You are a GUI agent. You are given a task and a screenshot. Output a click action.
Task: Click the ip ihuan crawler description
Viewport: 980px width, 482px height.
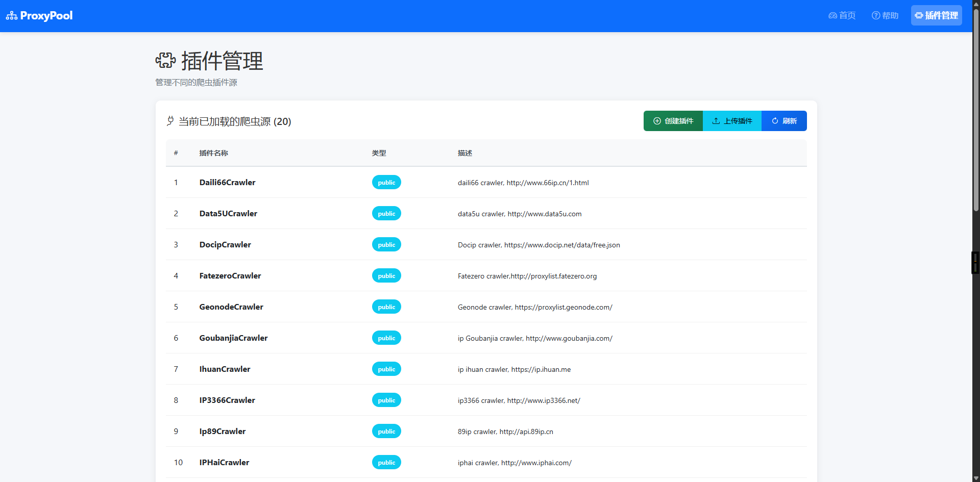click(514, 369)
